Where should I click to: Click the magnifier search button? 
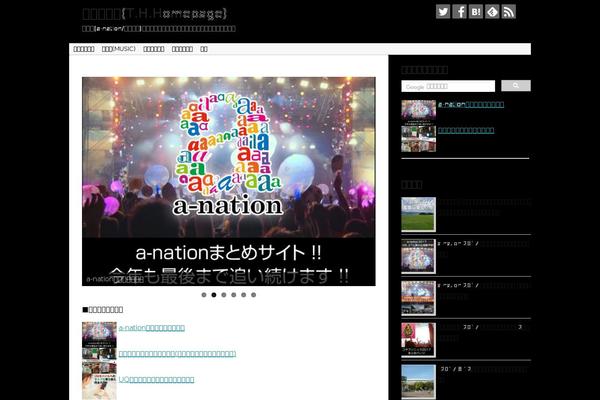point(516,86)
